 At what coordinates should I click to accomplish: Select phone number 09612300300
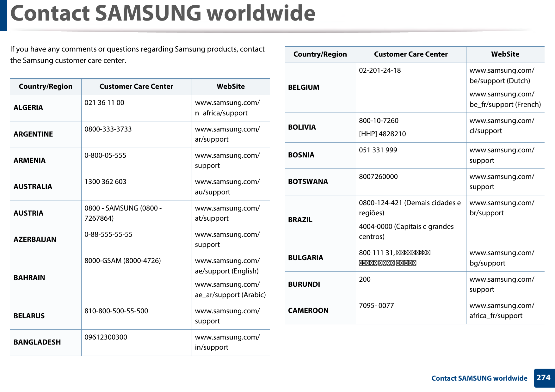click(106, 337)
